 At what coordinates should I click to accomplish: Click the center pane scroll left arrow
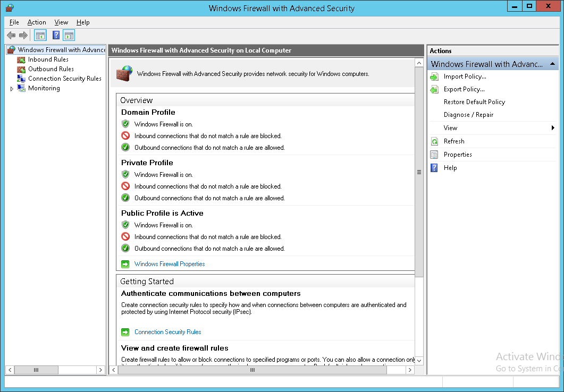tap(114, 370)
